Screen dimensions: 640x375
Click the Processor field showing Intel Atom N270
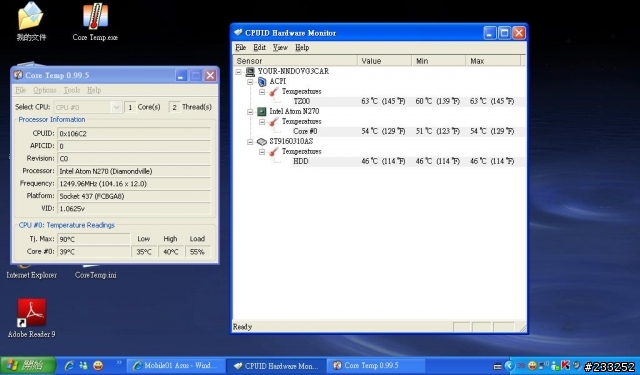pyautogui.click(x=134, y=171)
